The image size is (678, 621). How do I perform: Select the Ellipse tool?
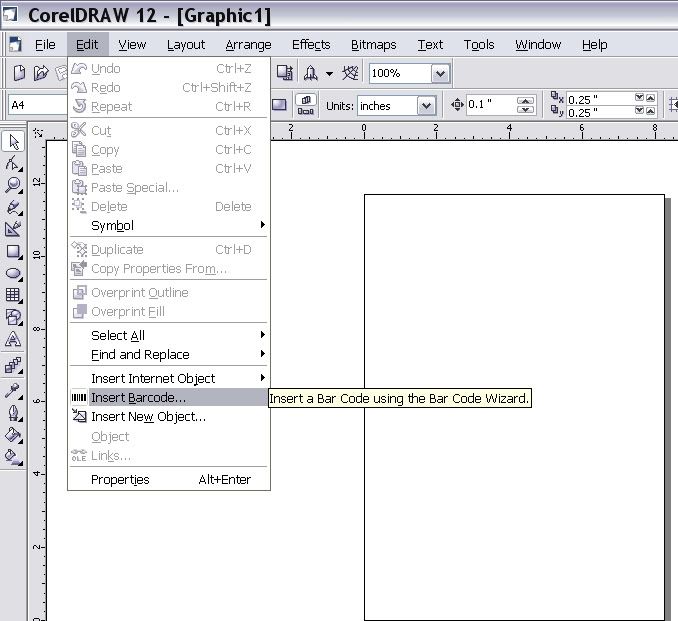coord(13,273)
